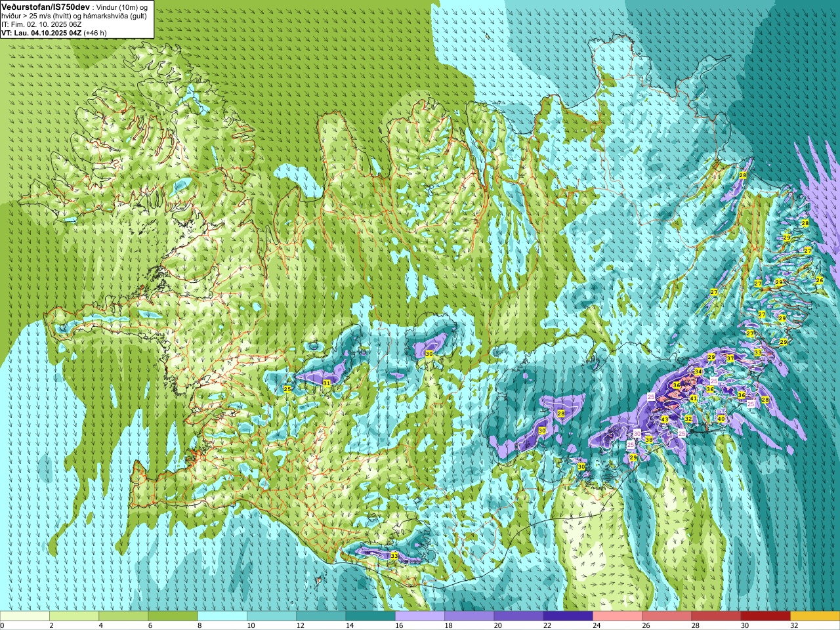
Task: Select the 16–18 m/s lavender legend swatch
Action: pos(420,616)
